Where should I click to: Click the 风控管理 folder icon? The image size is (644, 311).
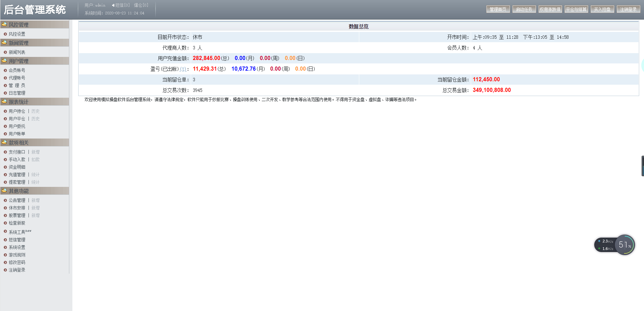(x=4, y=24)
